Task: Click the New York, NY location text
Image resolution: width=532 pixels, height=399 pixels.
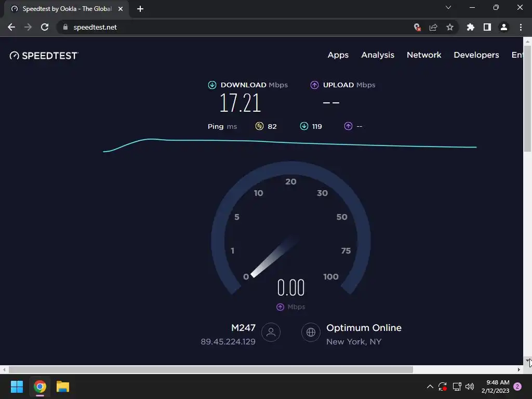Action: coord(354,342)
